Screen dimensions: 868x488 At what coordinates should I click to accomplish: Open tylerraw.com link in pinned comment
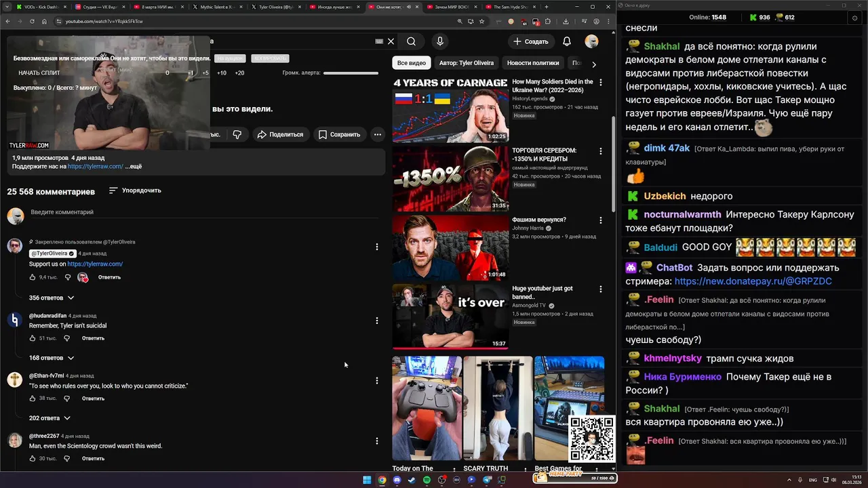click(x=95, y=264)
